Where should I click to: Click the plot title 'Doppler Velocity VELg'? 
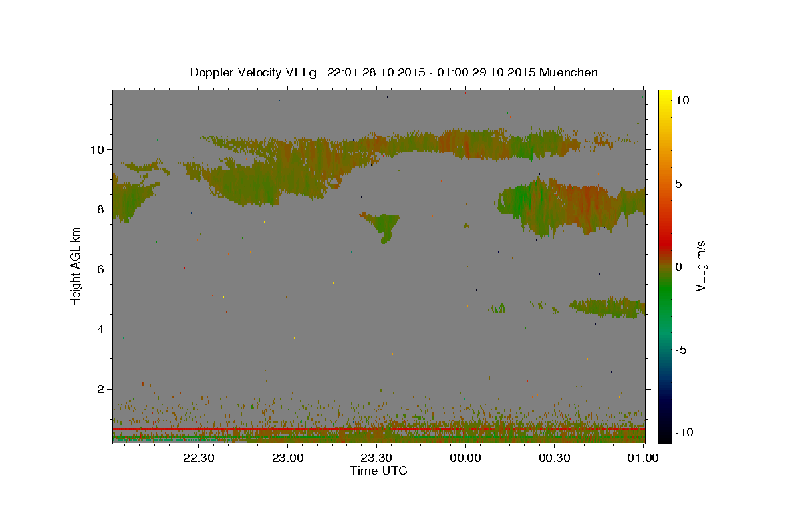click(x=255, y=72)
